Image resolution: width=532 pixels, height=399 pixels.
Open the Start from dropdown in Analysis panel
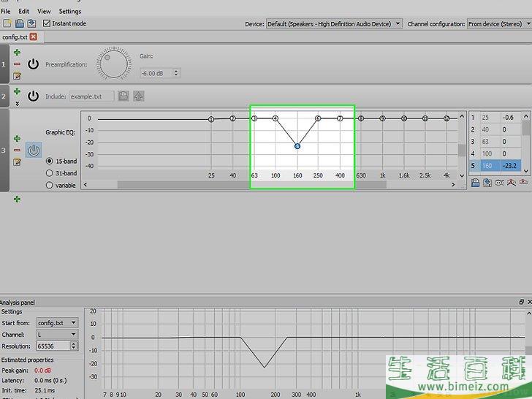click(x=57, y=322)
